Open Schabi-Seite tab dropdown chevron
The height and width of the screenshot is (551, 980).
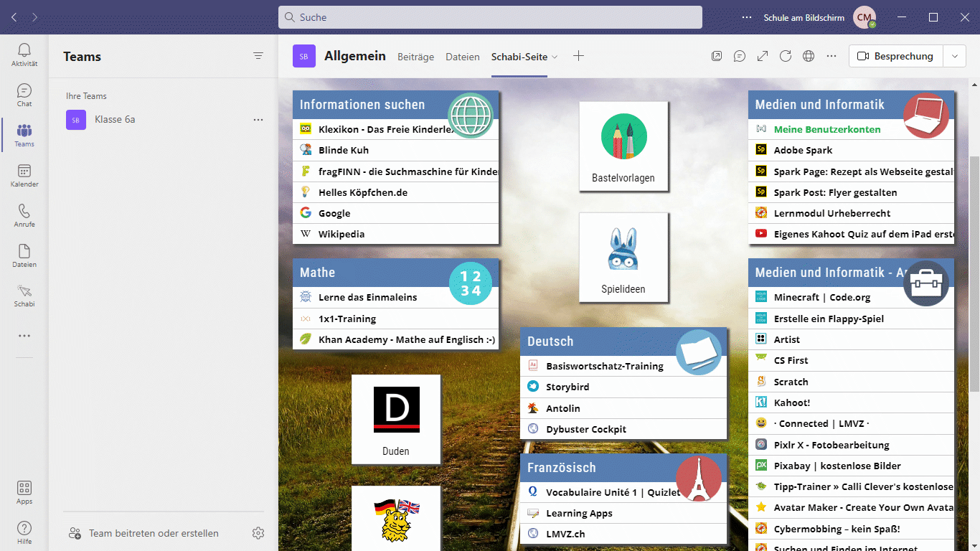555,57
